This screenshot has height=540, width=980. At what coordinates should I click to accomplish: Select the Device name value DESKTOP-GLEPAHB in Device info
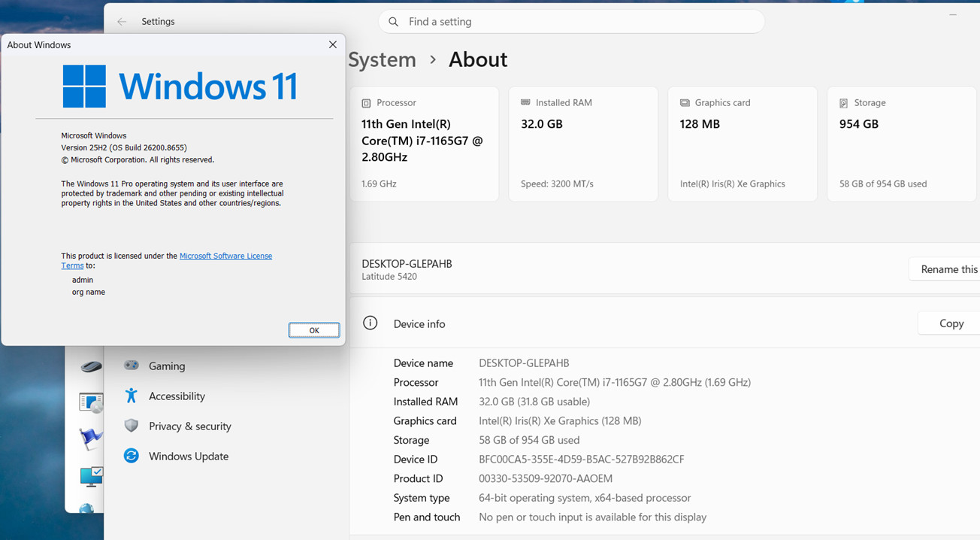[524, 363]
